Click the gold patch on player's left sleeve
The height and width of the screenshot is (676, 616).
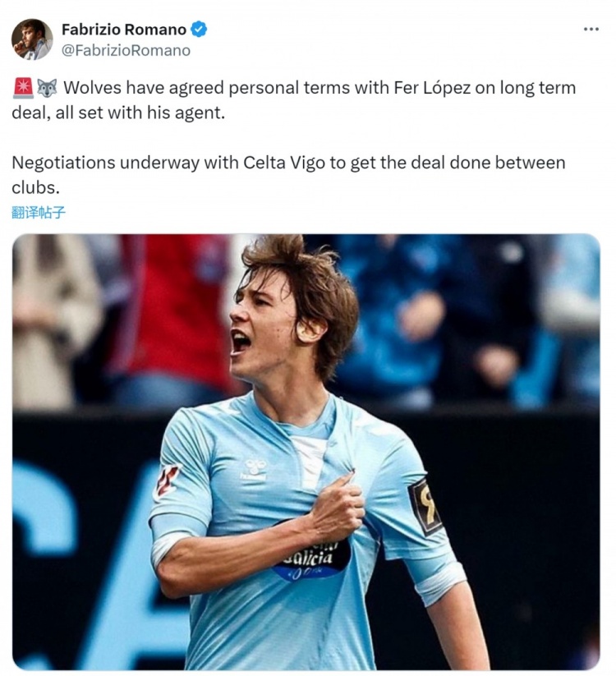(425, 506)
